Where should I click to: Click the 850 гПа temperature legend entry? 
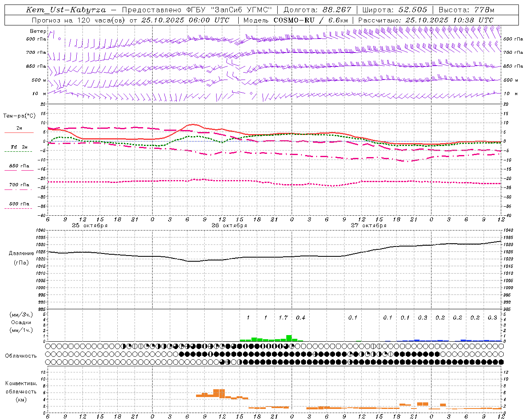(x=19, y=166)
